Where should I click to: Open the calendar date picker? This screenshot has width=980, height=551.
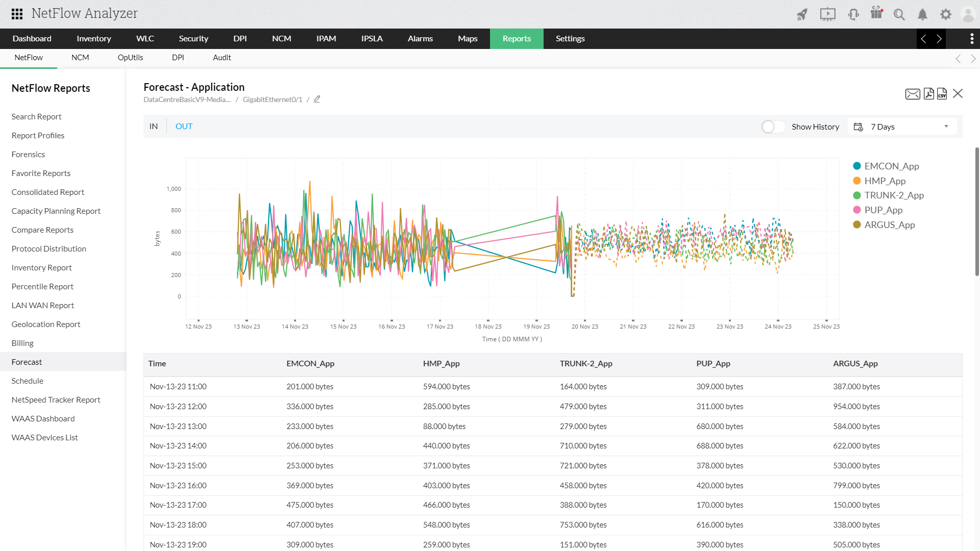click(858, 126)
